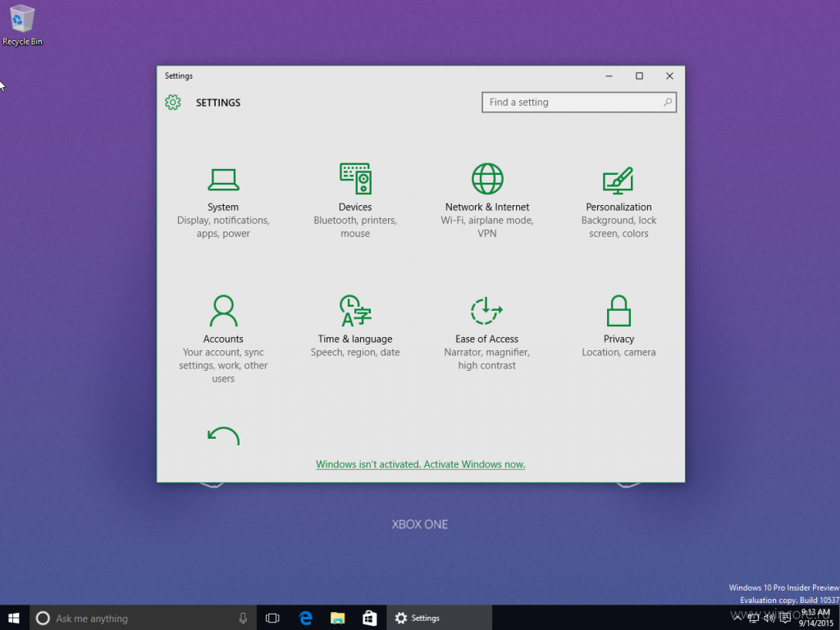Viewport: 840px width, 630px height.
Task: Click 'Background, lock screen, colors' description
Action: coord(619,226)
